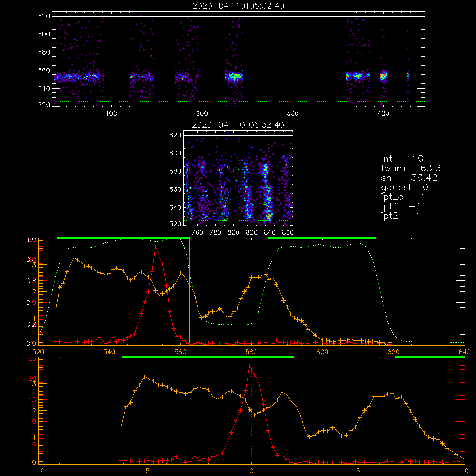Image resolution: width=476 pixels, height=476 pixels.
Task: Click red y-axis label 15 of bottom plot
Action: tap(32, 400)
